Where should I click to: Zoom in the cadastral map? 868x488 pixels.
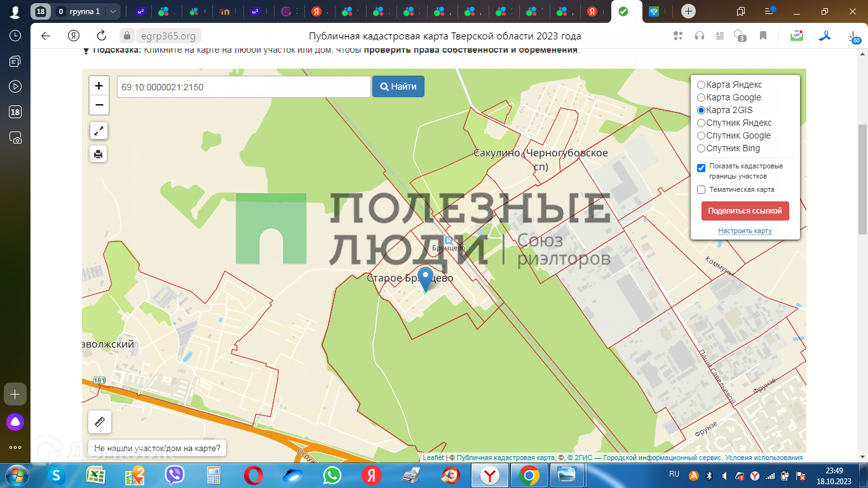pyautogui.click(x=99, y=86)
